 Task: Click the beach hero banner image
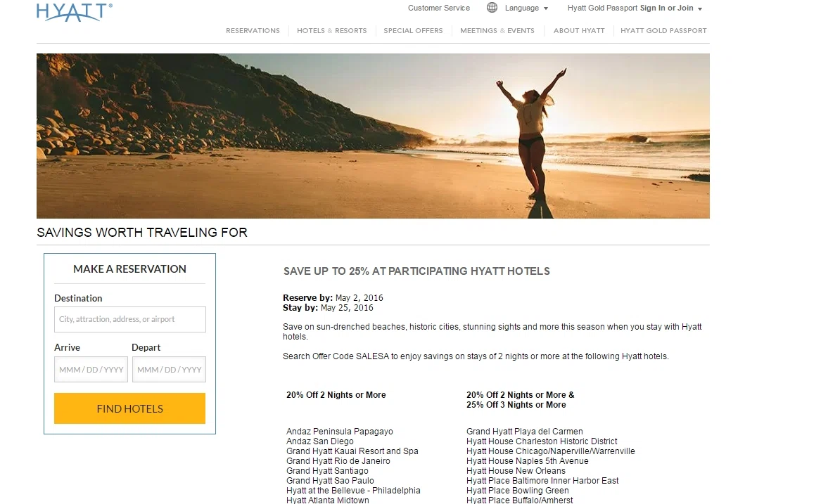(x=373, y=136)
